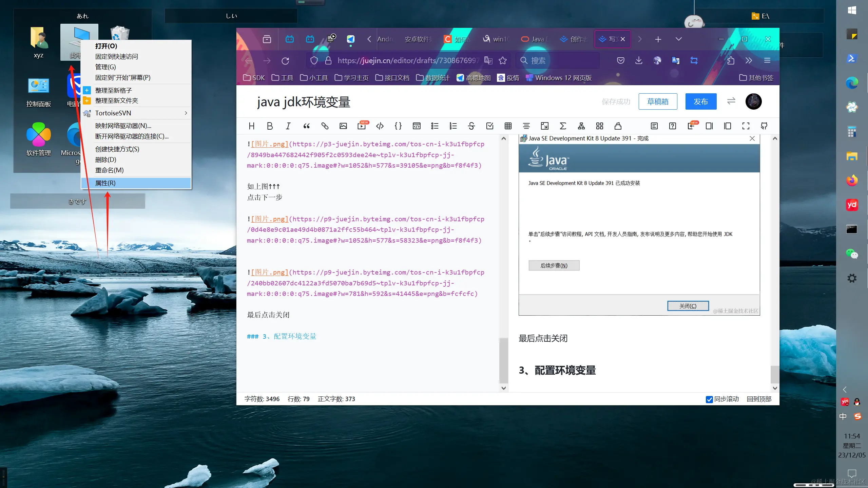The width and height of the screenshot is (868, 488).
Task: Toggle Firefox tracking protection shield
Action: click(314, 60)
